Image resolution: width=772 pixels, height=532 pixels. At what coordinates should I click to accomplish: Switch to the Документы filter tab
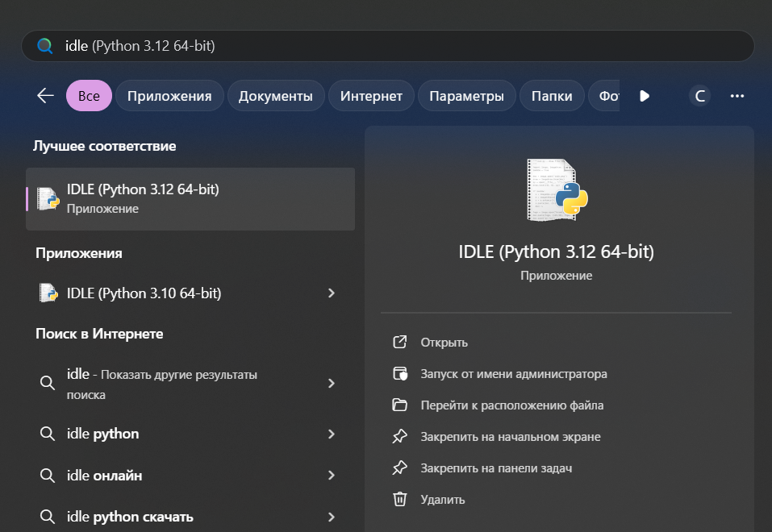(276, 96)
